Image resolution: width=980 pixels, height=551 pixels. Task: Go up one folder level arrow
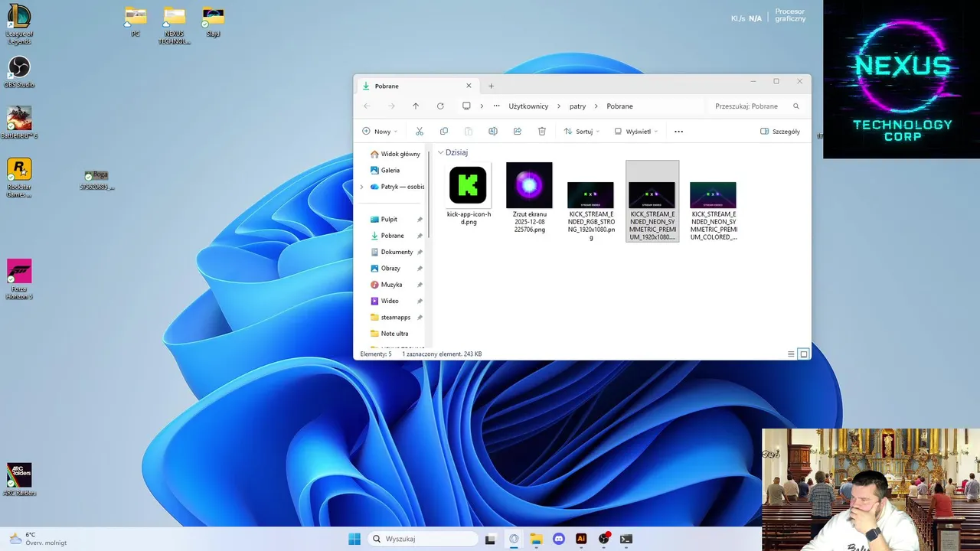click(416, 106)
